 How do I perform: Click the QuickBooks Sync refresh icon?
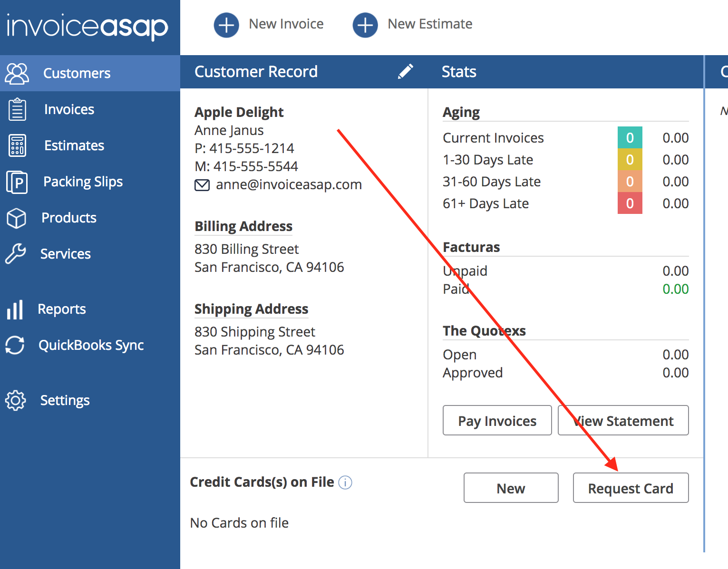click(x=15, y=345)
